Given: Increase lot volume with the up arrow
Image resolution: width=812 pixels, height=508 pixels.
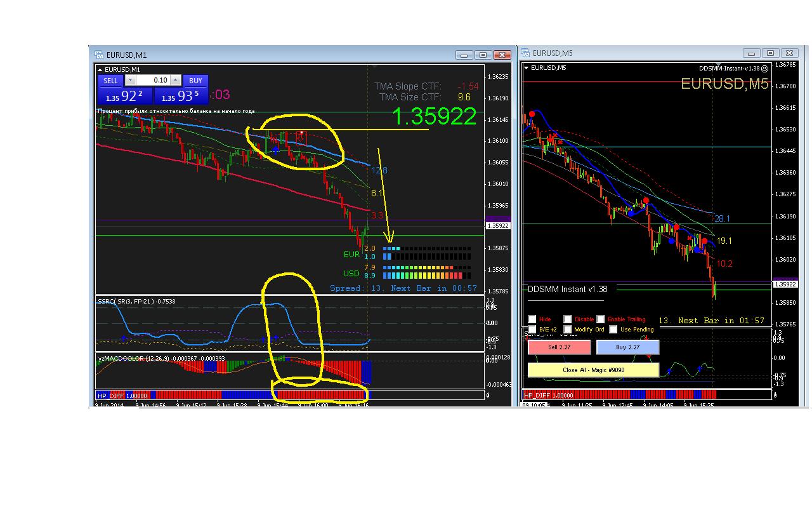Looking at the screenshot, I should click(x=174, y=81).
